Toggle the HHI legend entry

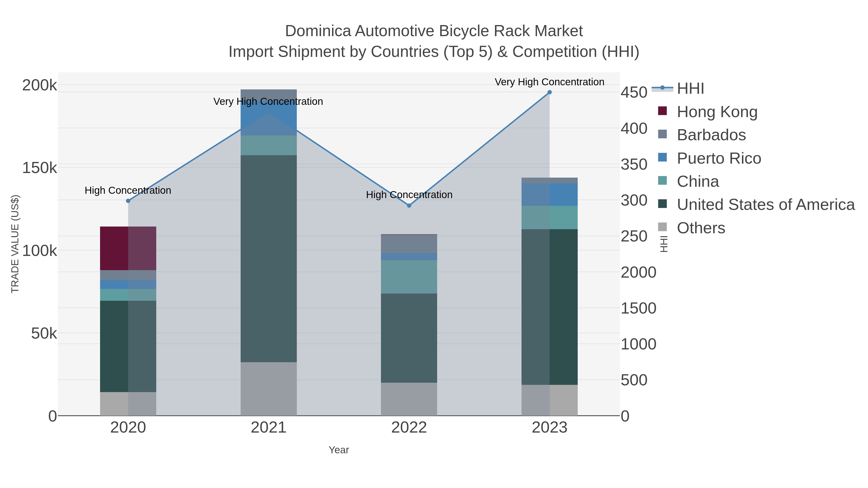(678, 88)
